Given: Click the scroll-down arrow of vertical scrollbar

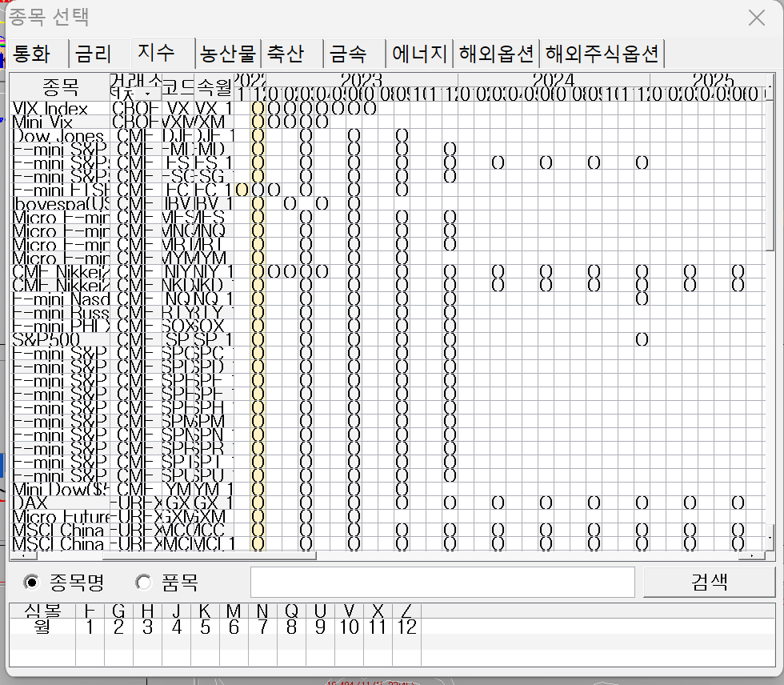Looking at the screenshot, I should click(x=770, y=537).
